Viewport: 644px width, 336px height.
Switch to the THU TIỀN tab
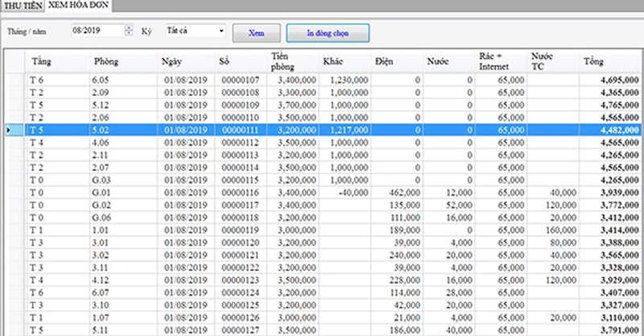tap(23, 6)
